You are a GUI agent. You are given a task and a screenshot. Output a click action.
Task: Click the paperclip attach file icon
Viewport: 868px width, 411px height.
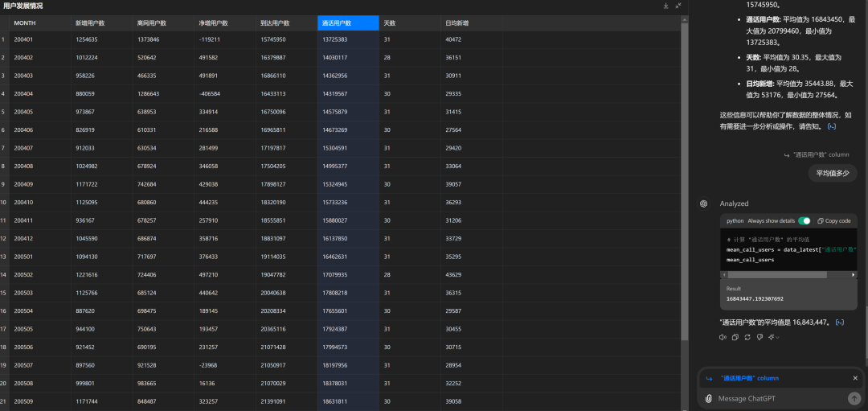[708, 398]
